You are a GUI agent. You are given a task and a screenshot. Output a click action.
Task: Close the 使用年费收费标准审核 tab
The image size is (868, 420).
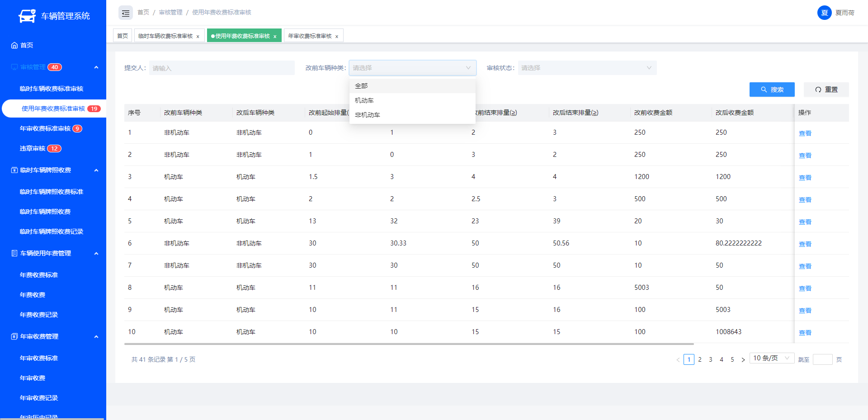click(274, 36)
